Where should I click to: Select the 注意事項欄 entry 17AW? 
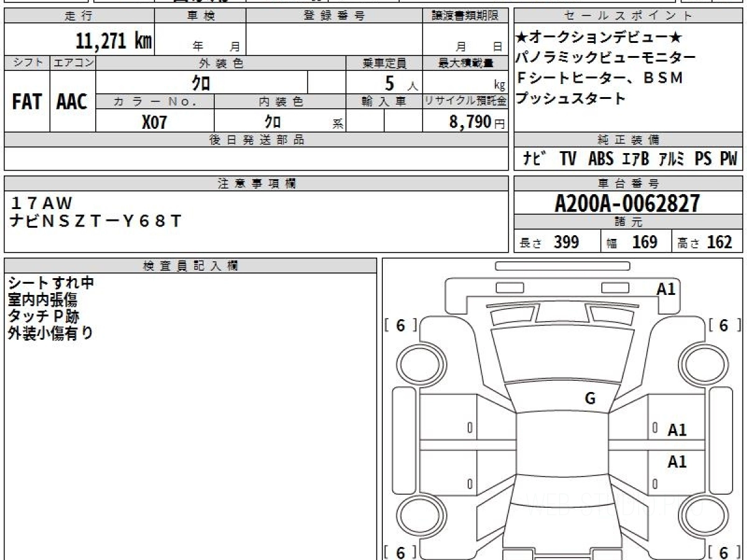pos(41,203)
